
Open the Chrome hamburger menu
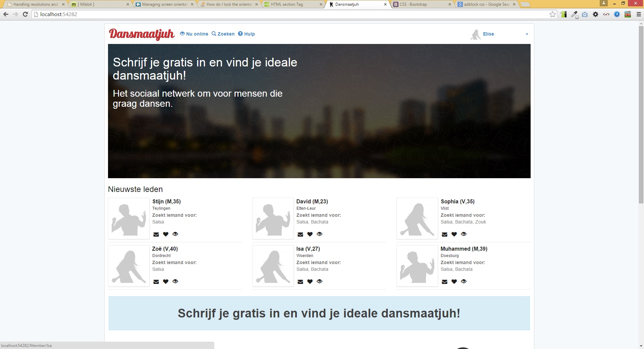(638, 14)
